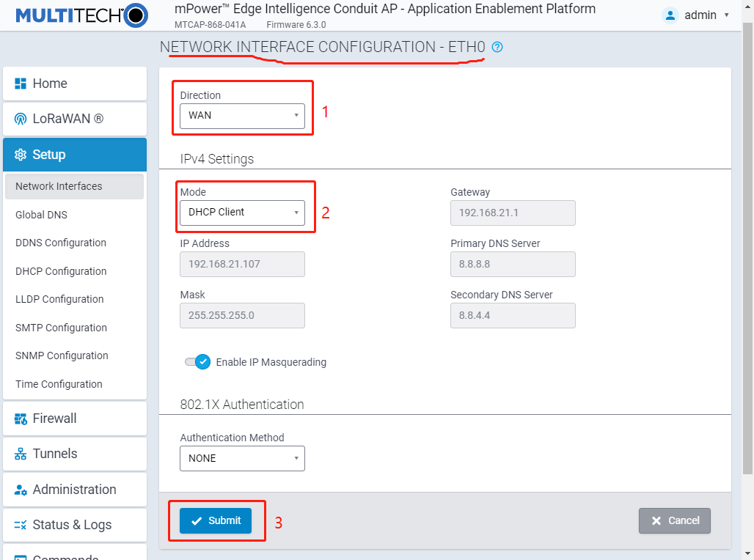This screenshot has width=754, height=560.
Task: Click the Gateway field 192.168.21.1
Action: click(513, 213)
